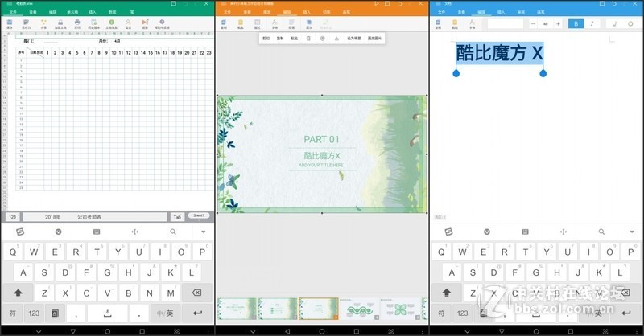Open history versions icon in the spreadsheet toolbar

(94, 24)
